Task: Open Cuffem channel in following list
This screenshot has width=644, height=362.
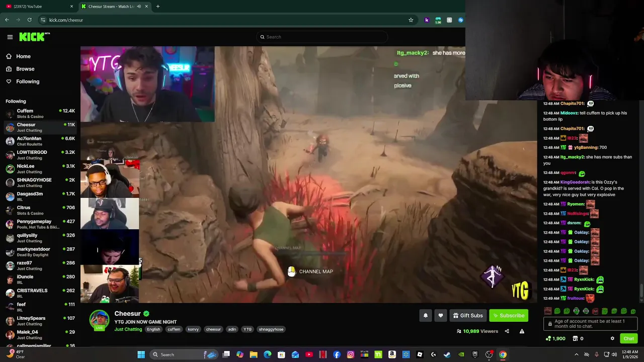Action: [x=40, y=114]
